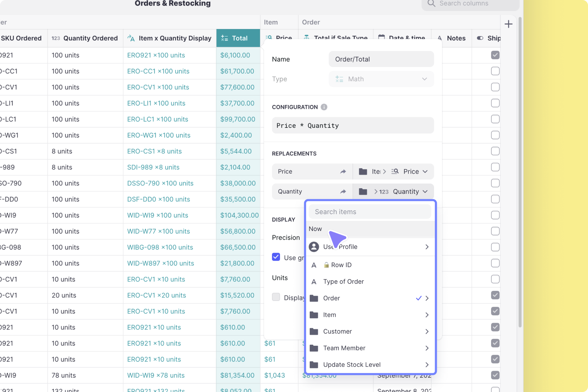
Task: Click the Total column math icon
Action: click(x=224, y=38)
